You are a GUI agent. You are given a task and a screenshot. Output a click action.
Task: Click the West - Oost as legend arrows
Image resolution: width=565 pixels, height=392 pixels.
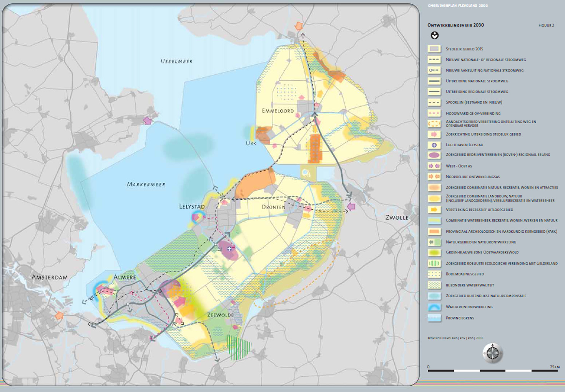click(434, 166)
